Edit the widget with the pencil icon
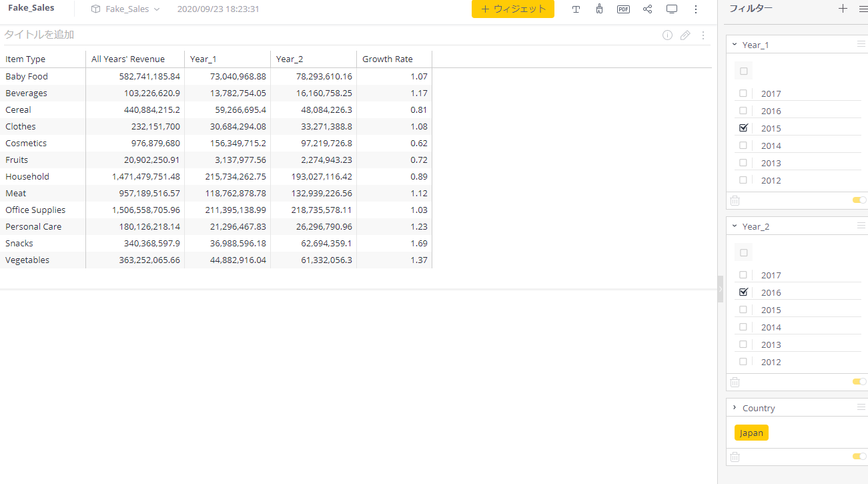868x484 pixels. [685, 35]
